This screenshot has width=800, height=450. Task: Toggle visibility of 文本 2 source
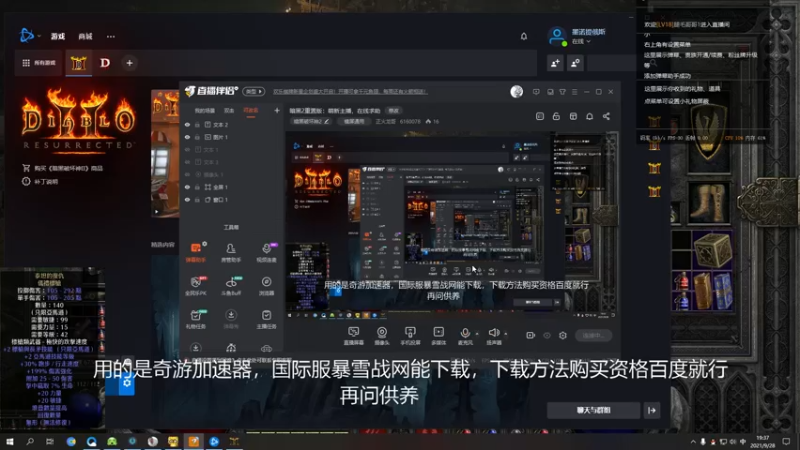tap(187, 124)
